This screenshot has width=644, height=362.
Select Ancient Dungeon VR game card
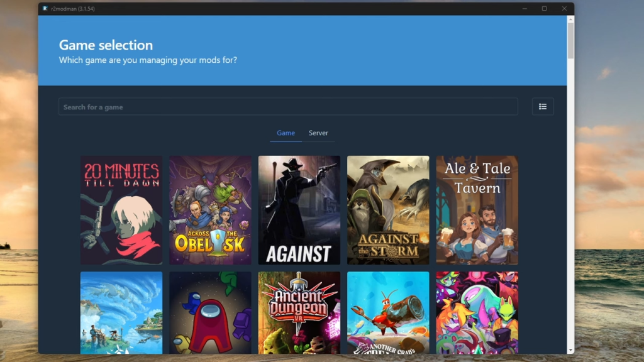click(x=299, y=312)
